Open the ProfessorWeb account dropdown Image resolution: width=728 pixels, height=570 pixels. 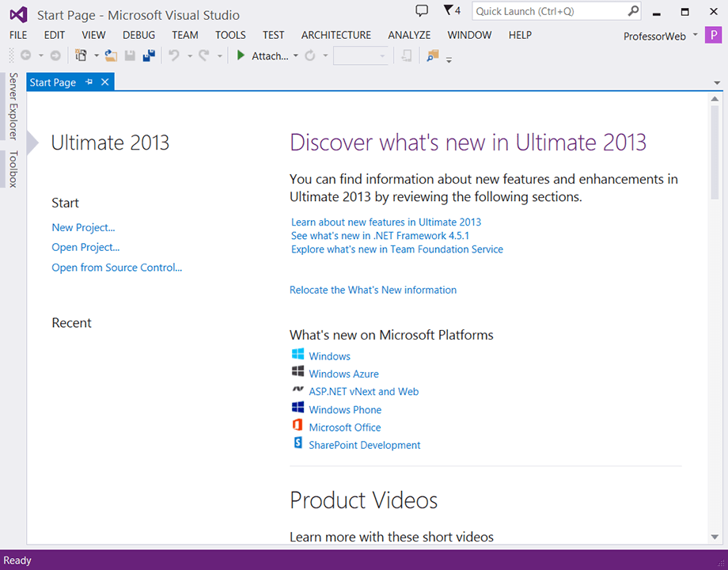point(695,35)
